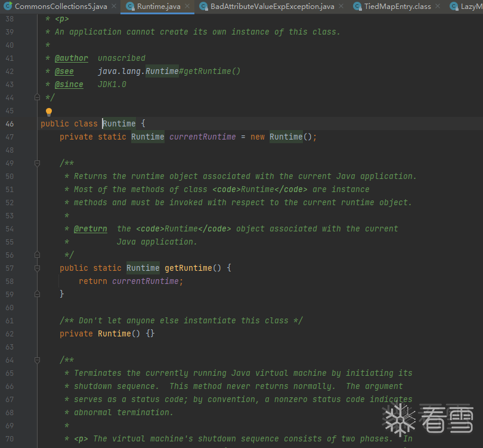Open the BadAttributeValueExpException.java tab
Screen dimensions: 483x448
273,7
